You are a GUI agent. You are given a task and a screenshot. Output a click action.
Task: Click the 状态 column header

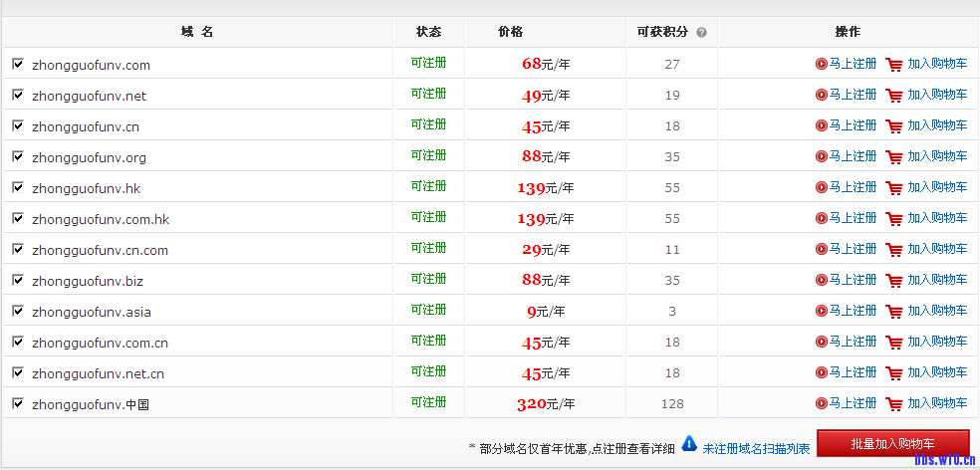[x=428, y=33]
